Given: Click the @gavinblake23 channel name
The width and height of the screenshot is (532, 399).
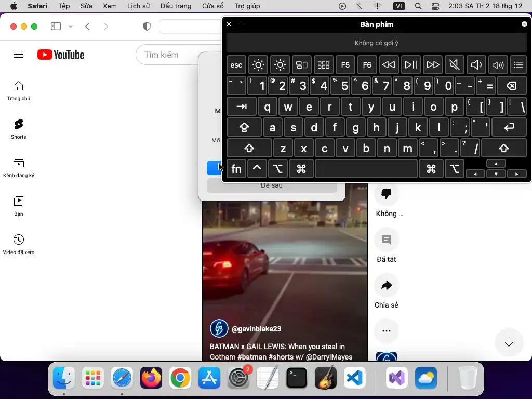Looking at the screenshot, I should pos(256,329).
